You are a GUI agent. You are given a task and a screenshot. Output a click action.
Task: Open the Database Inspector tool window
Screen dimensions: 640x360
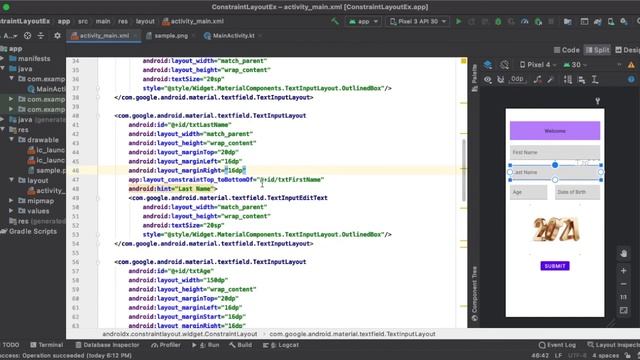click(107, 345)
